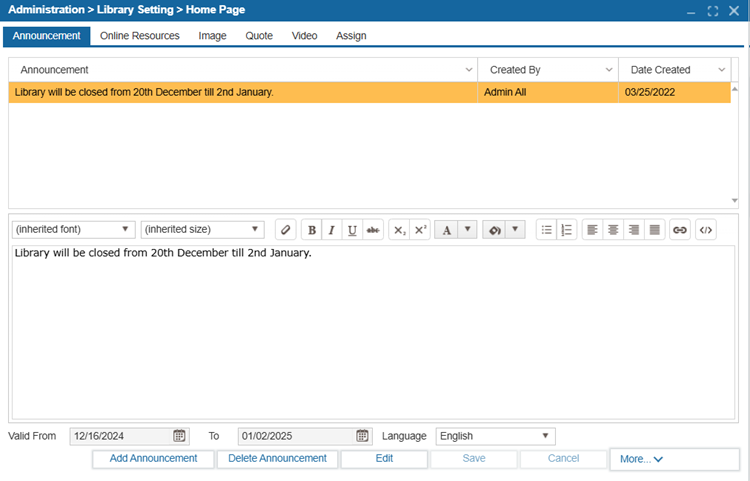
Task: Justify the text
Action: (654, 230)
